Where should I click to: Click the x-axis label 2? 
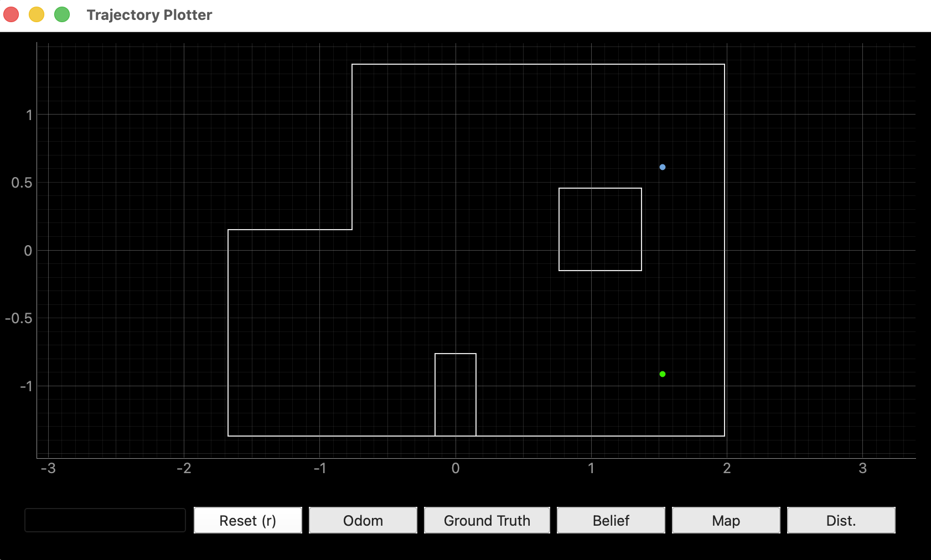tap(727, 468)
